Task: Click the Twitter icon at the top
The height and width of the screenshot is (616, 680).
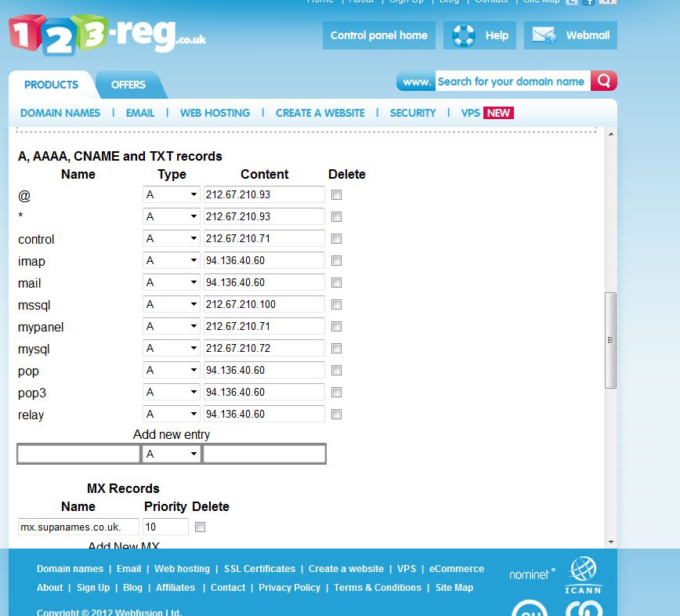Action: tap(573, 2)
